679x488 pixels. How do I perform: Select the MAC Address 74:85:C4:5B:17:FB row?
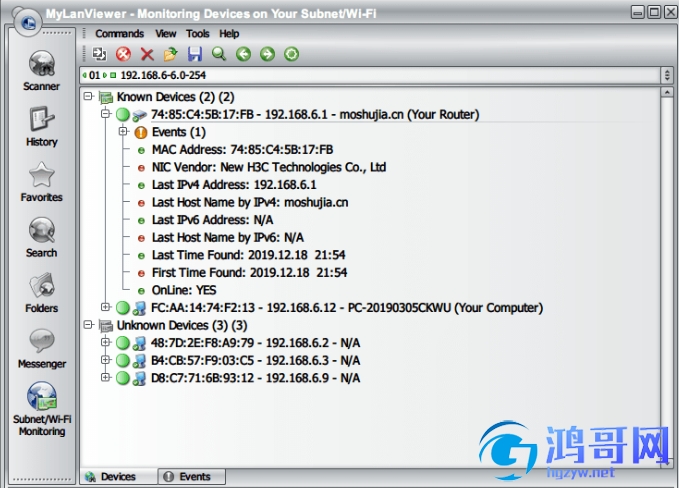coord(242,150)
